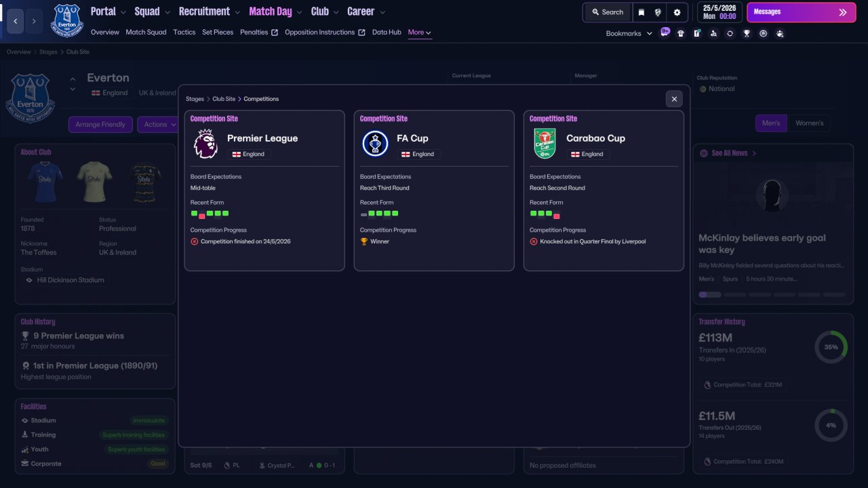
Task: Click the date and time display
Action: [719, 12]
